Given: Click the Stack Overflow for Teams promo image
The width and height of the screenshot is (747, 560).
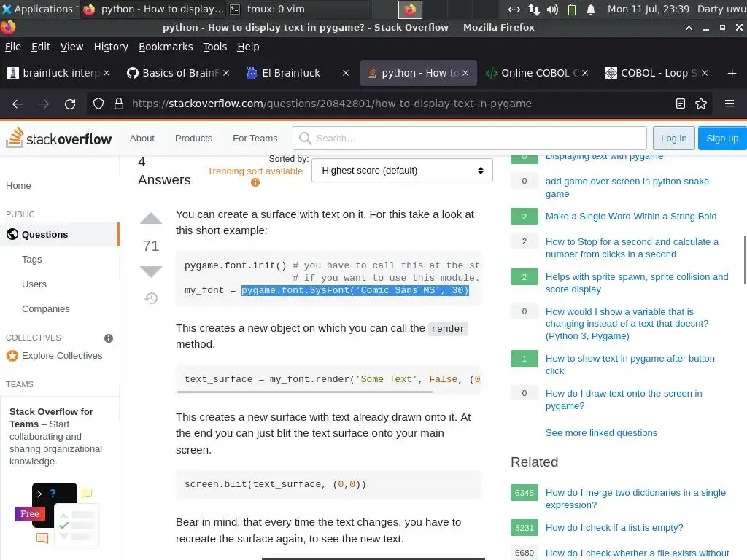Looking at the screenshot, I should point(56,514).
